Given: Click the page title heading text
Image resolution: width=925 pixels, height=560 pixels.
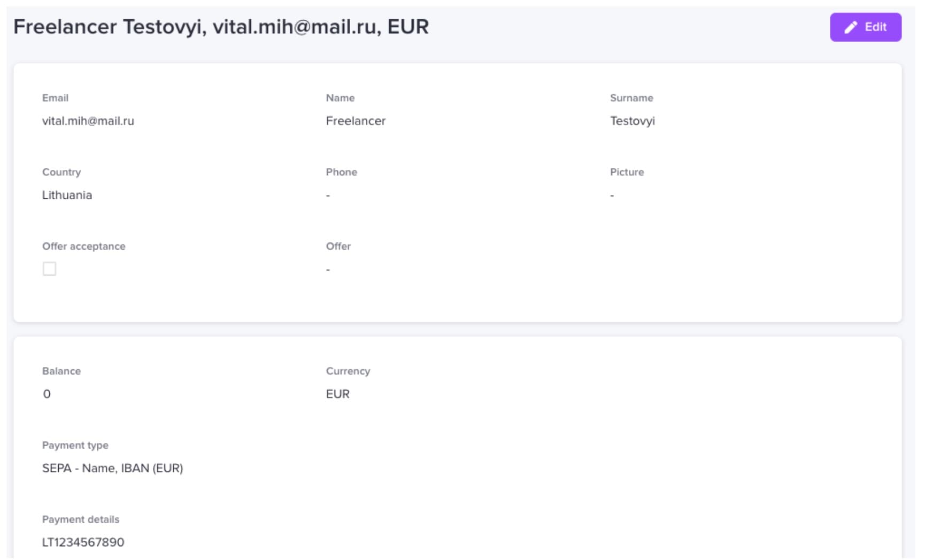Looking at the screenshot, I should (x=221, y=27).
